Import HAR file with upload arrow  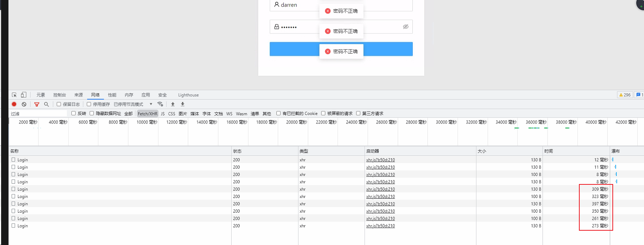173,104
